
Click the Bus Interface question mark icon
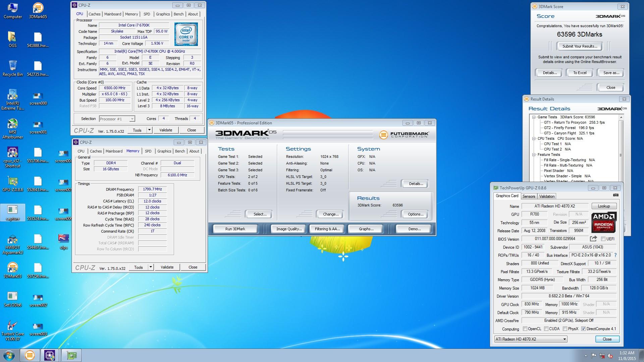615,255
